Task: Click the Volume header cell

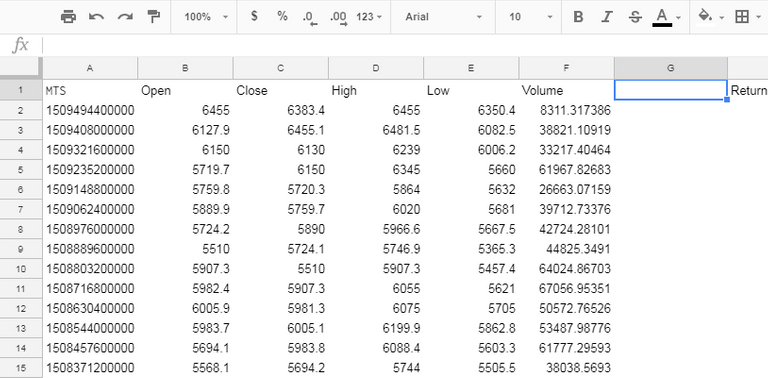Action: click(x=566, y=91)
